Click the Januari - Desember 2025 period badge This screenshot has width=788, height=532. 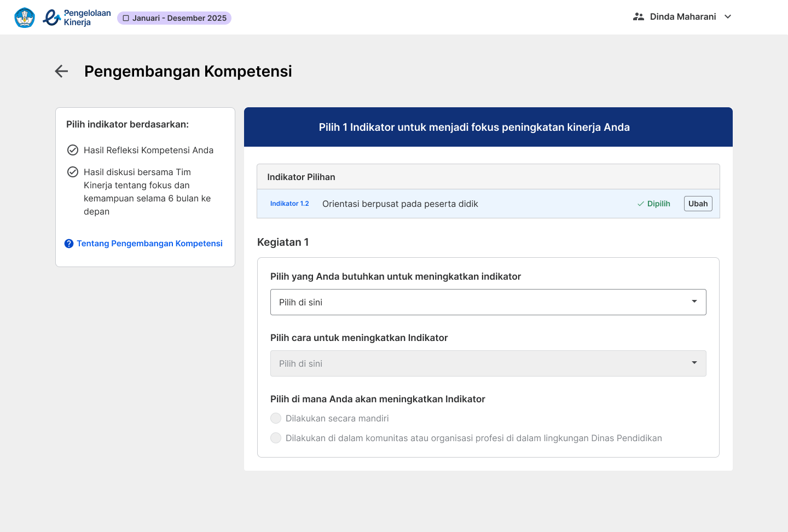tap(174, 18)
